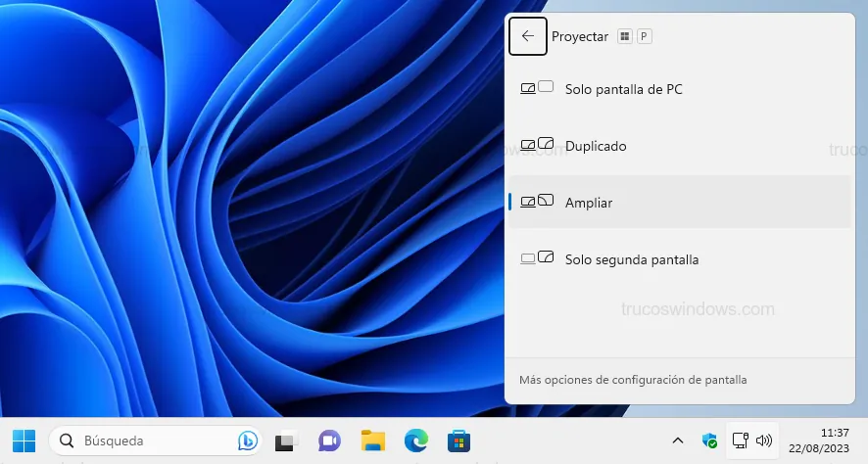Click the Proyectar panel title

coord(580,36)
